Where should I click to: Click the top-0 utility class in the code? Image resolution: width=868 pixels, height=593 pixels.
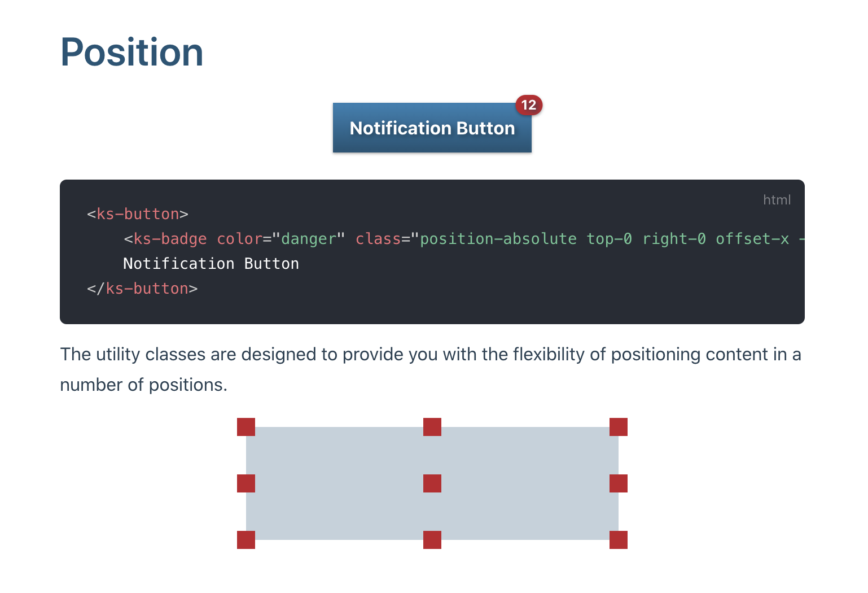(610, 238)
